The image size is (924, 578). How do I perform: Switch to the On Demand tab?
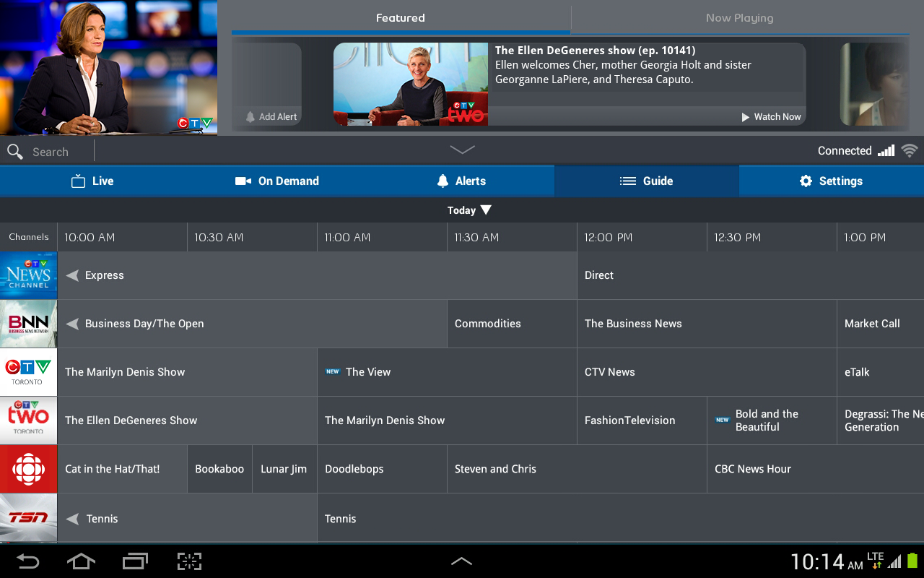tap(277, 181)
